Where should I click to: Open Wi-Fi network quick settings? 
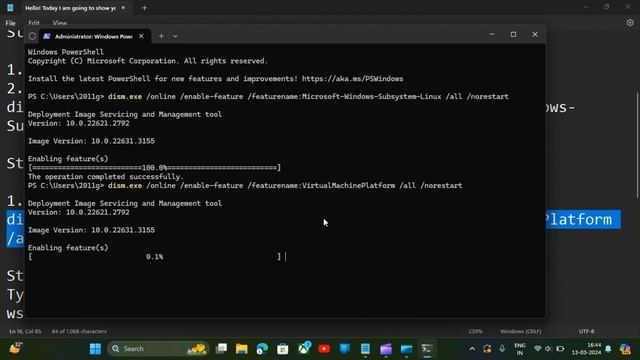pyautogui.click(x=538, y=349)
